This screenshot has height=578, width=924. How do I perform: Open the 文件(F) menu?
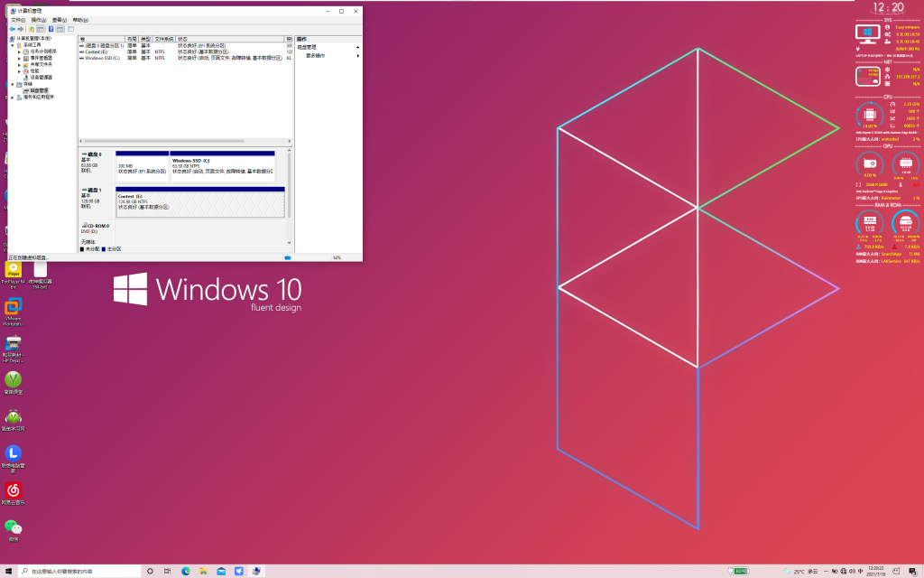click(x=18, y=20)
